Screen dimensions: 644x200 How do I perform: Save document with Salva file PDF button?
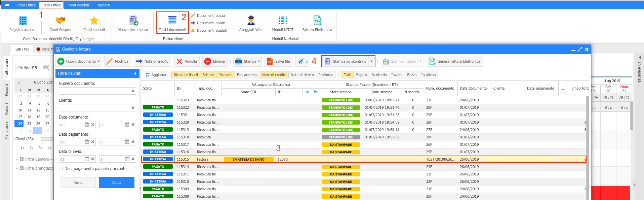[278, 61]
